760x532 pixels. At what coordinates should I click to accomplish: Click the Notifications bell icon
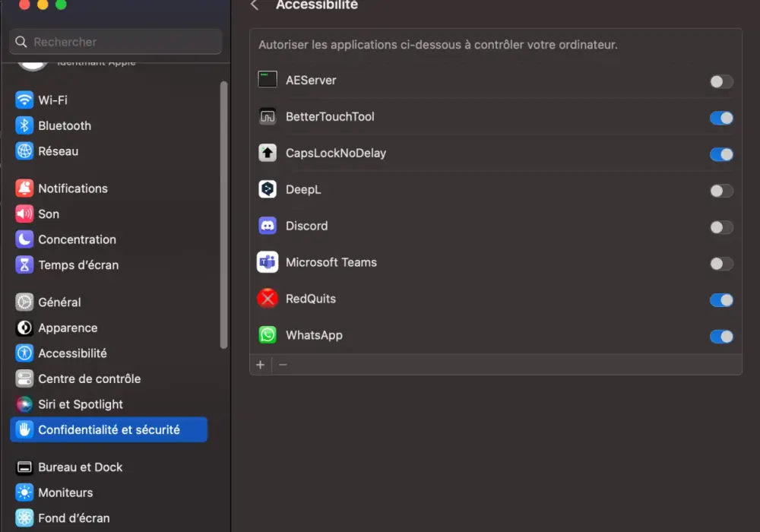[x=24, y=188]
